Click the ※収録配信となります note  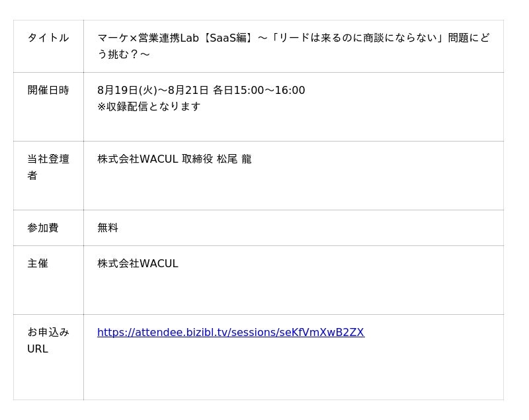coord(149,106)
